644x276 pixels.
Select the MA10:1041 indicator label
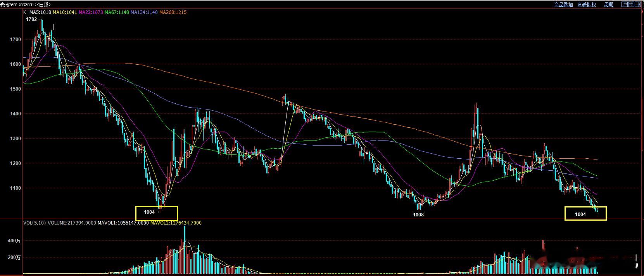(65, 12)
